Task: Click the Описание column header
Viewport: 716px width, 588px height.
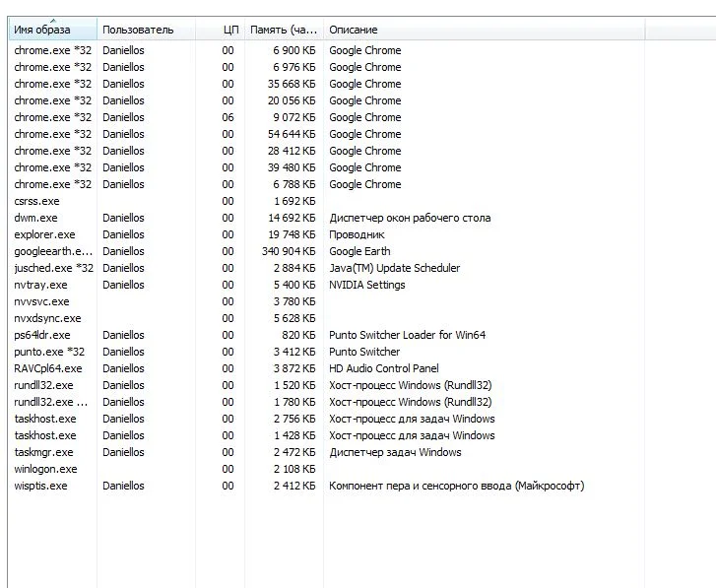Action: click(353, 31)
